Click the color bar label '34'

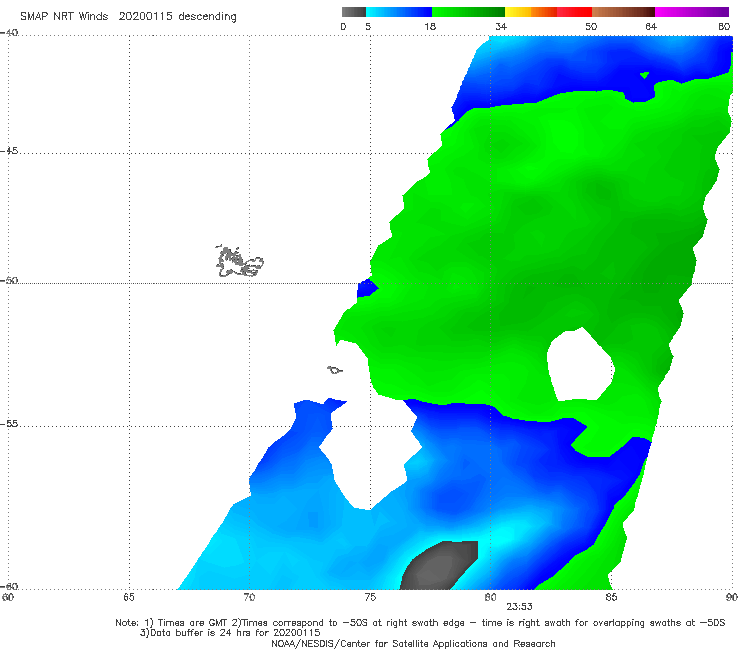point(501,26)
